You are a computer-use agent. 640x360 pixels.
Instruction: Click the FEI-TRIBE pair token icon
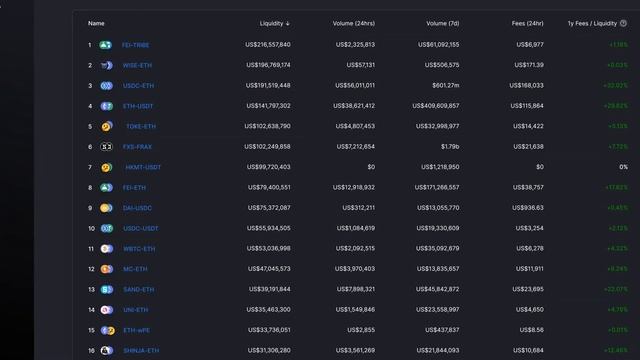pos(106,45)
